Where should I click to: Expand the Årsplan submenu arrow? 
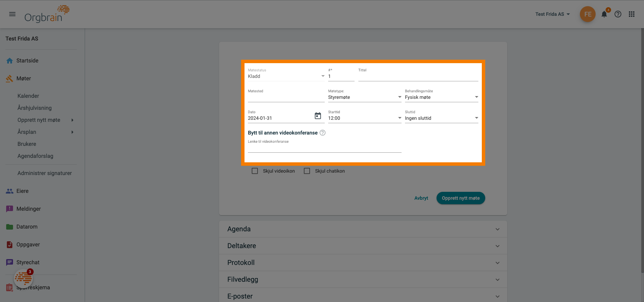(x=72, y=132)
